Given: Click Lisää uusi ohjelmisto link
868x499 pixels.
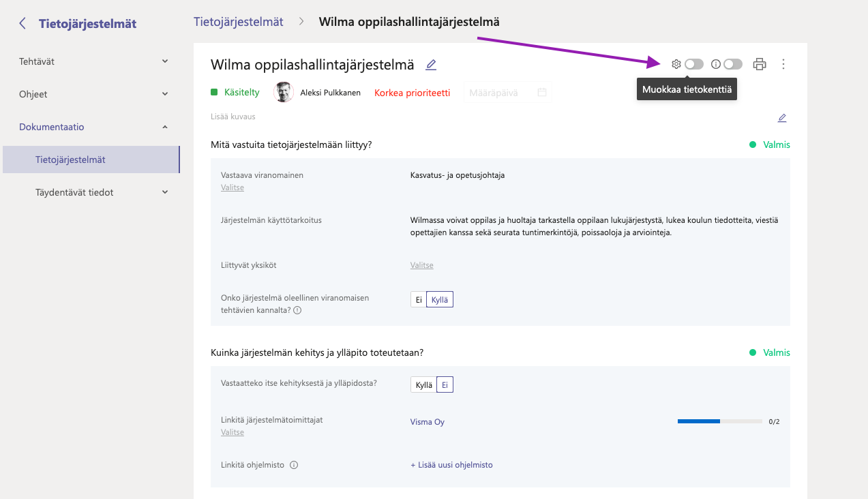Looking at the screenshot, I should [451, 465].
